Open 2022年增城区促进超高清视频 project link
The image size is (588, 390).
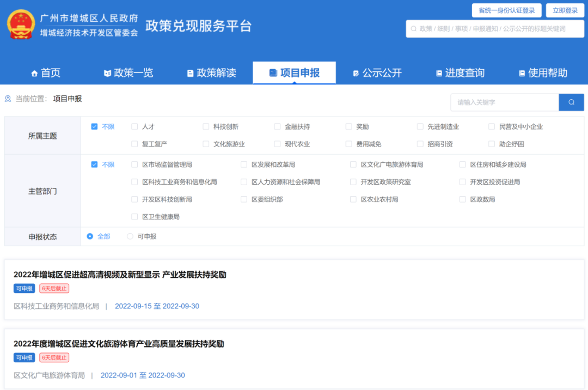click(x=120, y=275)
